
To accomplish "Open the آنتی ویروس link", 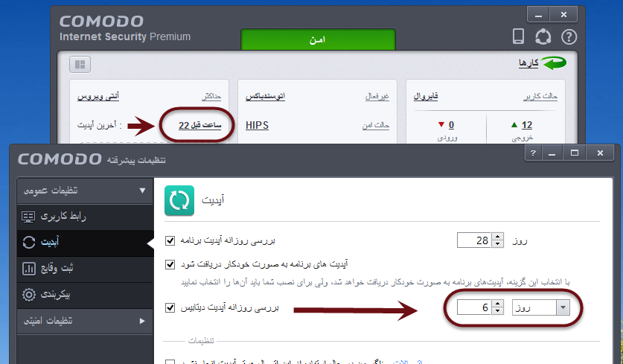I will pyautogui.click(x=98, y=96).
